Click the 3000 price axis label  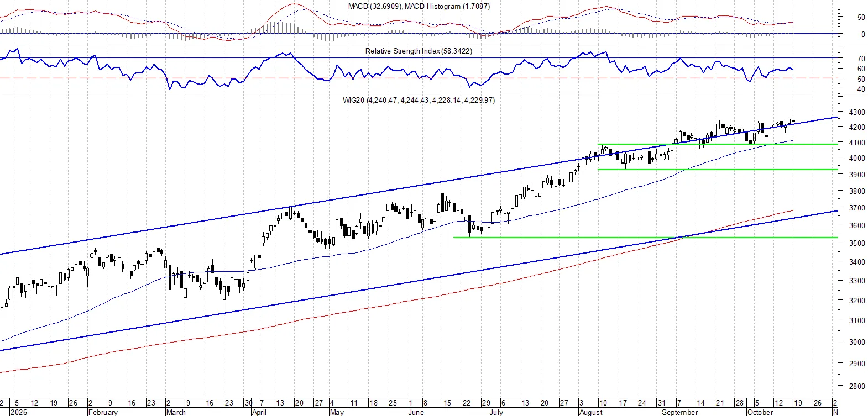[857, 342]
